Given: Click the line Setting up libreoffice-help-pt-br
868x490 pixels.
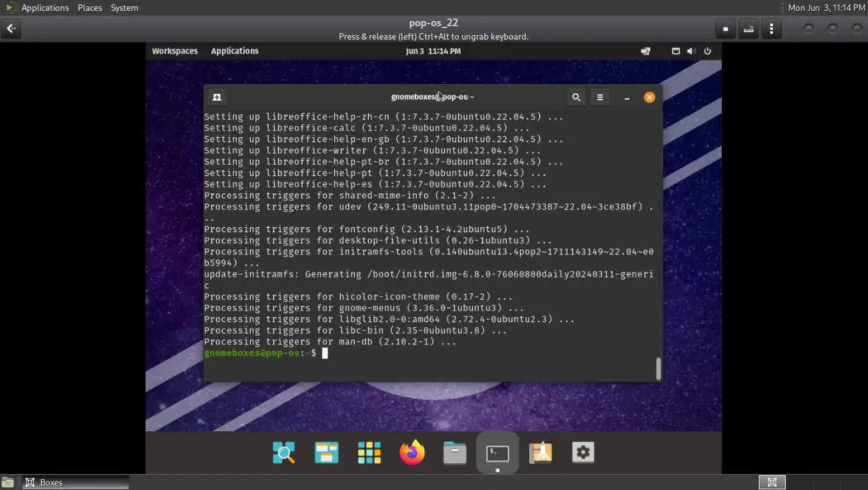Looking at the screenshot, I should (384, 161).
